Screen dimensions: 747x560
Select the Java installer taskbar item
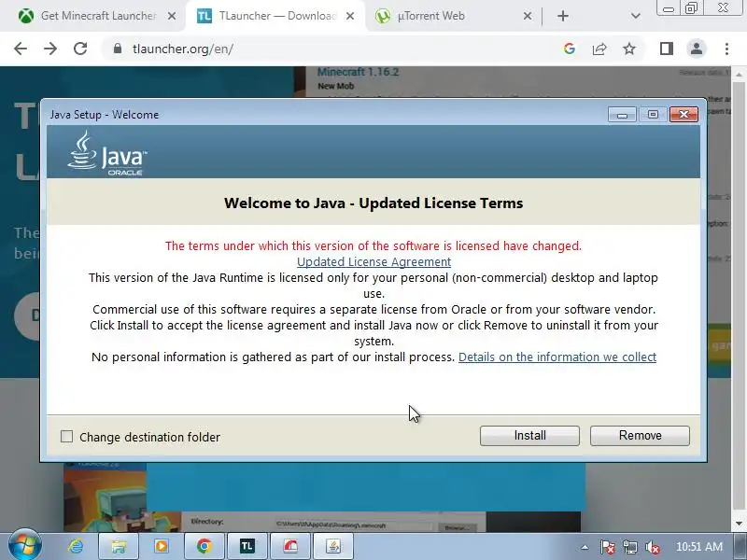pos(333,546)
